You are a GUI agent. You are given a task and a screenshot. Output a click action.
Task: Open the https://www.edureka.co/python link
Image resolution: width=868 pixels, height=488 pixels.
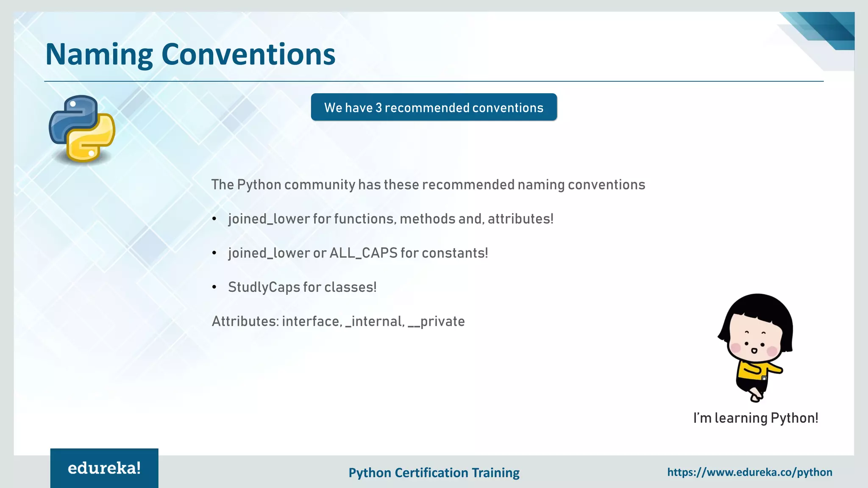click(x=750, y=472)
